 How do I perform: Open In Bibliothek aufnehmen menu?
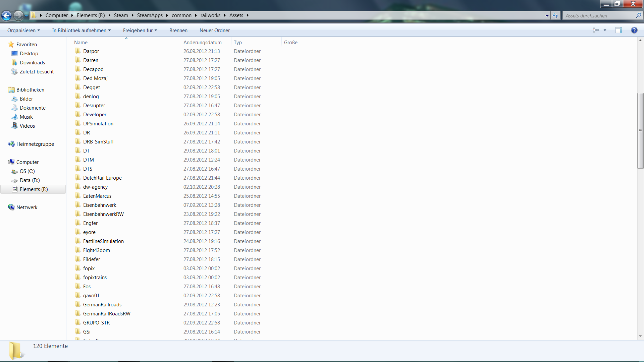point(81,31)
